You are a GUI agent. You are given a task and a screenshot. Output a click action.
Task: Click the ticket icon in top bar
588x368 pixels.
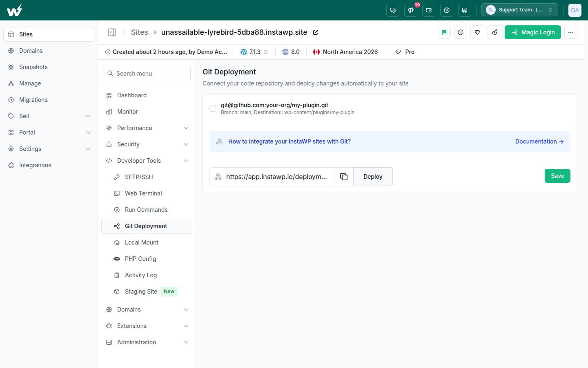click(429, 10)
